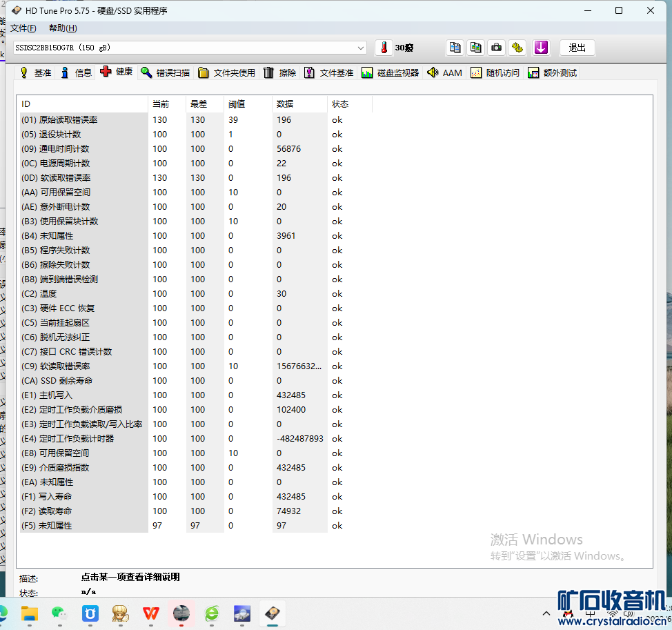
Task: Click the 56876 power-on hours value
Action: click(x=288, y=149)
